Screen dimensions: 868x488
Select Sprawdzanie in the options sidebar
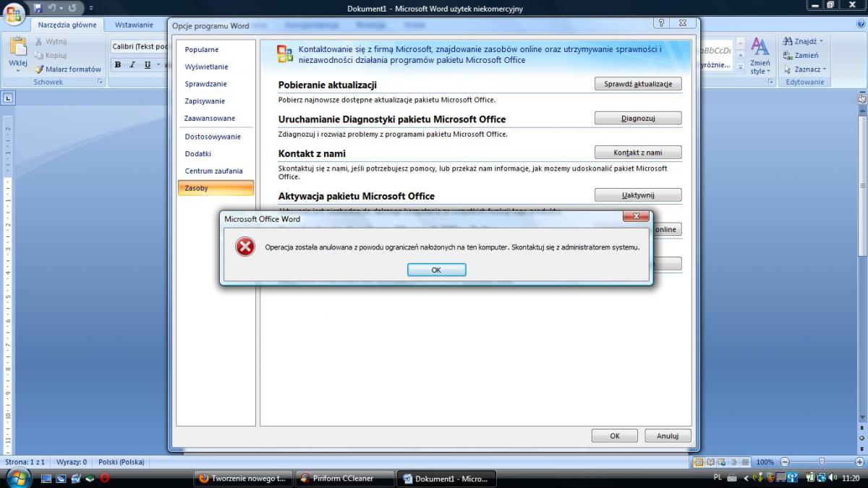click(x=216, y=84)
